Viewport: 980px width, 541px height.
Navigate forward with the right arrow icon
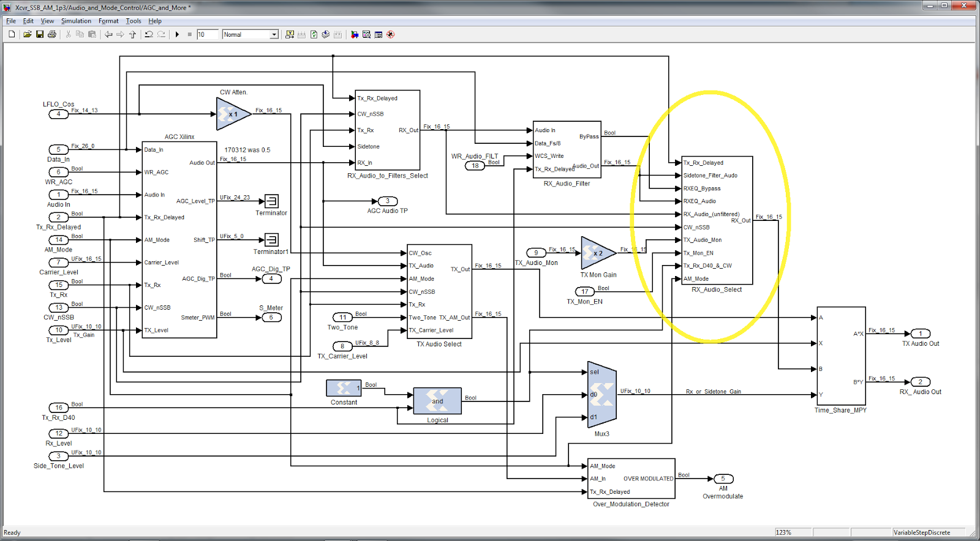coord(120,34)
